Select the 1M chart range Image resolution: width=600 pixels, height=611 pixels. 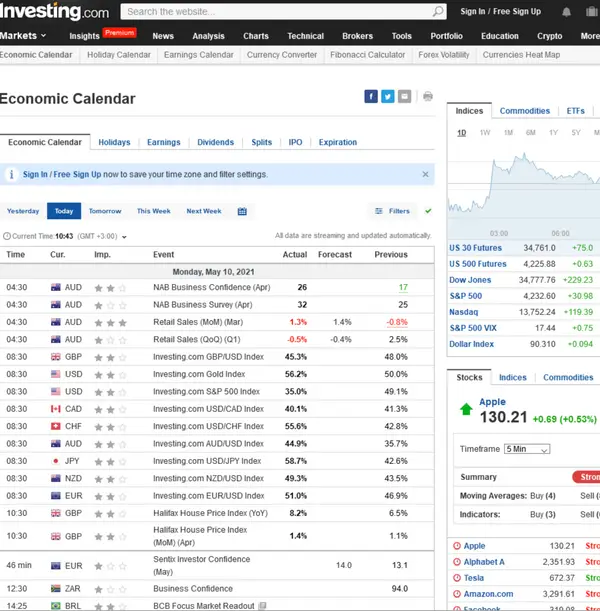[x=508, y=132]
